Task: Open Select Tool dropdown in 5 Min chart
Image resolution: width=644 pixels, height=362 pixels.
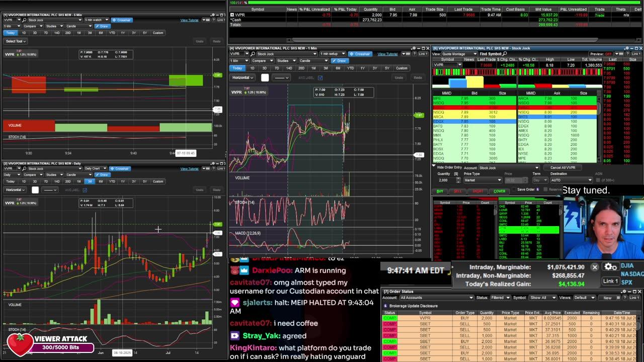Action: click(x=15, y=41)
